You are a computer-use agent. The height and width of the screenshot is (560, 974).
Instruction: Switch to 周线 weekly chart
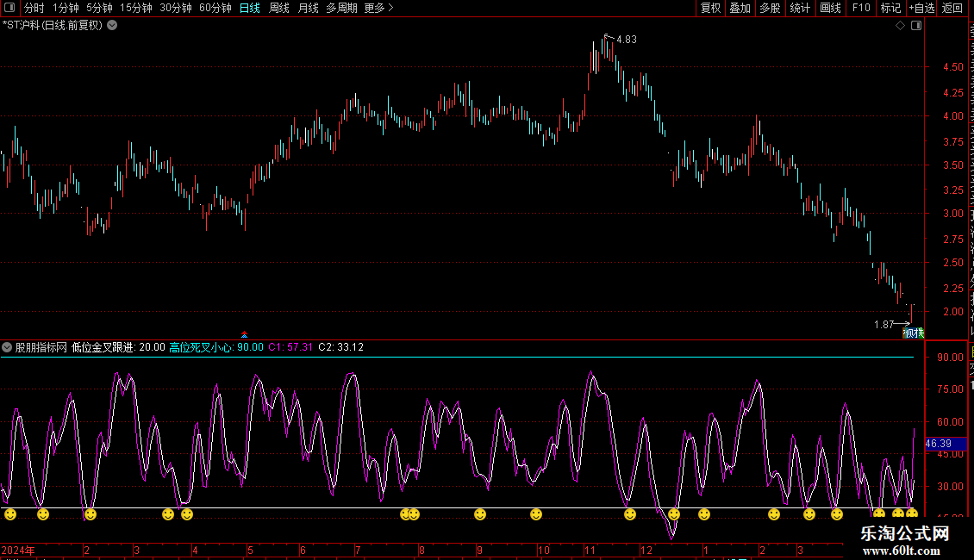click(279, 8)
